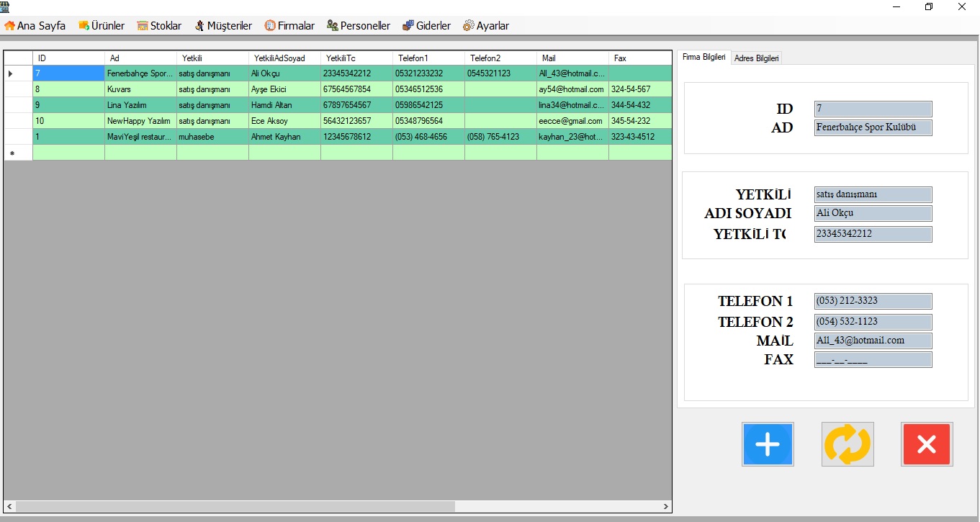
Task: Click the YETKİLİ input field
Action: click(x=873, y=194)
